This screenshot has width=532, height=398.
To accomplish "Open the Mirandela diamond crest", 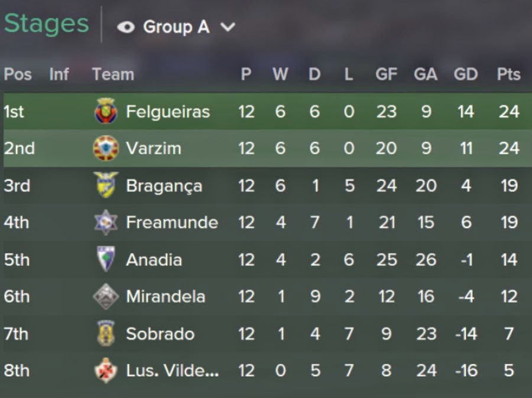I will pyautogui.click(x=106, y=296).
